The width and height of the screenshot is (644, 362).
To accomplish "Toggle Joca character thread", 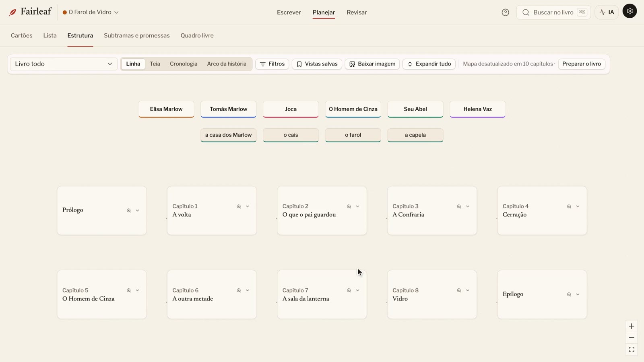I will (291, 109).
